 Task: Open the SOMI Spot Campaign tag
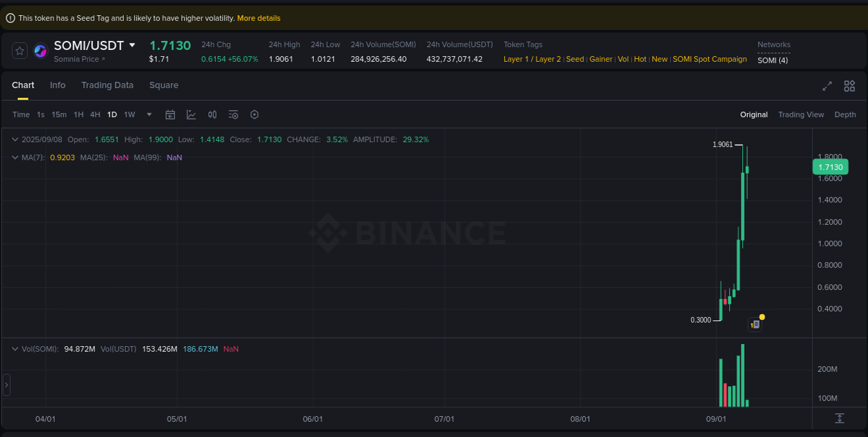click(x=709, y=59)
